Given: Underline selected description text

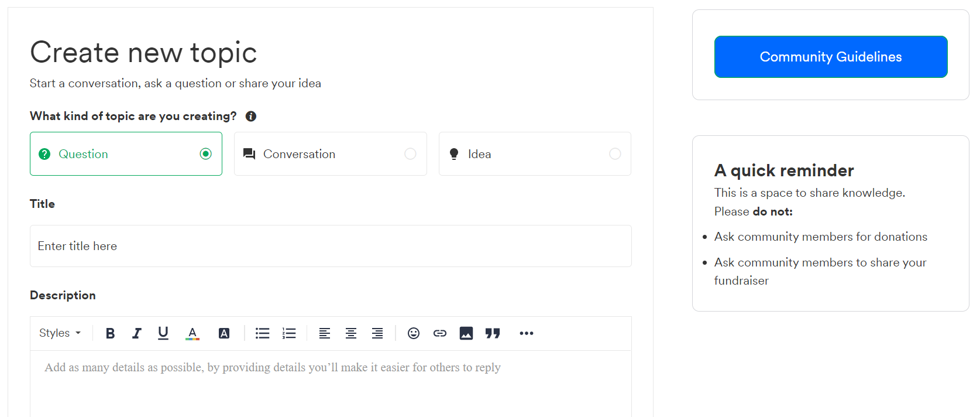Looking at the screenshot, I should [x=163, y=333].
